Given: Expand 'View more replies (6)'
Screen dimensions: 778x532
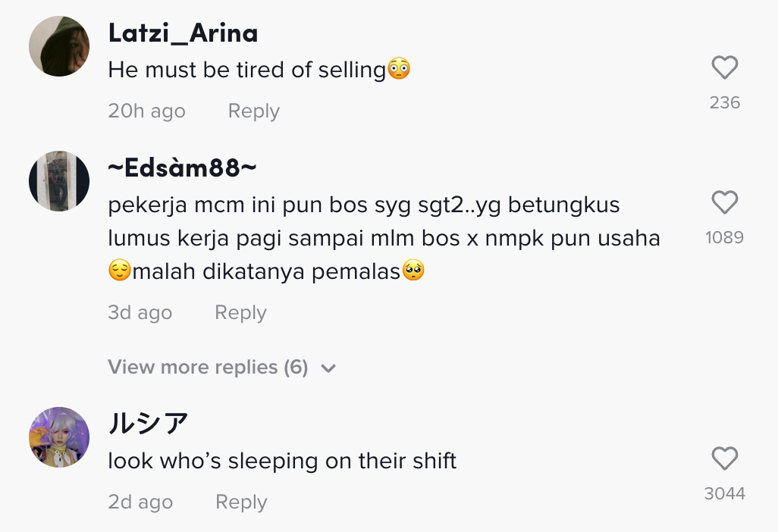Looking at the screenshot, I should tap(208, 368).
